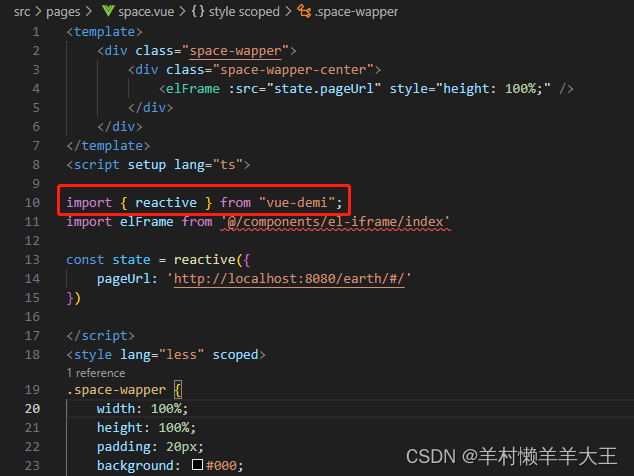Click 'width: 100%;' declaration
Image resolution: width=634 pixels, height=476 pixels.
(142, 409)
